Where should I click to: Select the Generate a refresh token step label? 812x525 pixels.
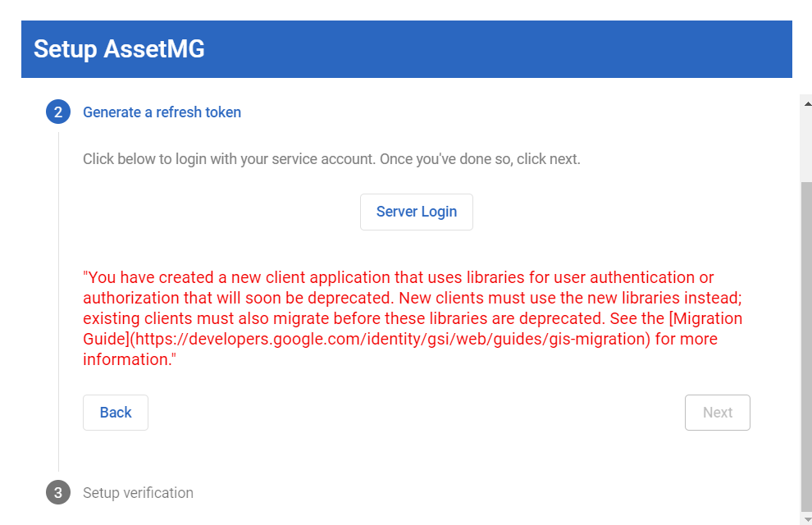click(162, 112)
